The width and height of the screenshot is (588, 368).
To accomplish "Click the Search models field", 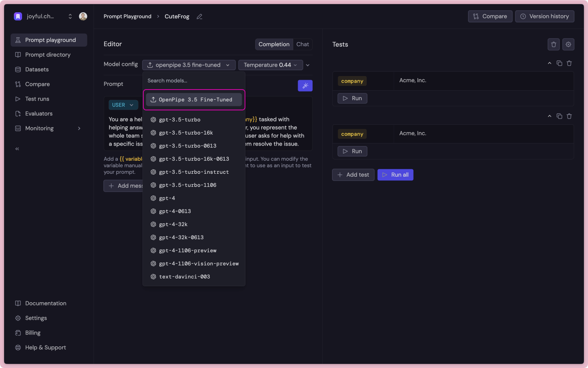I will click(194, 81).
